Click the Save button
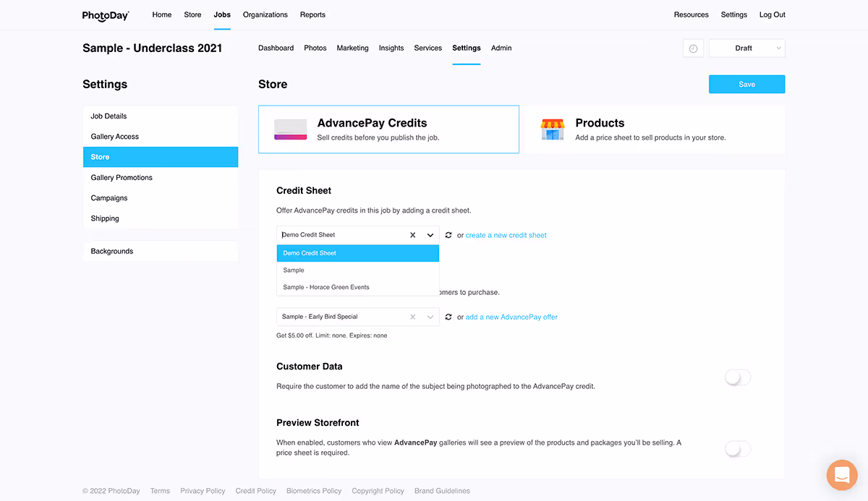 [747, 85]
